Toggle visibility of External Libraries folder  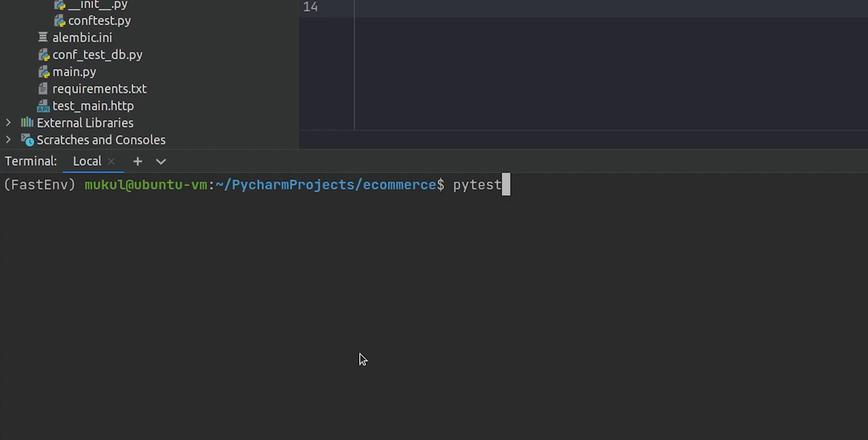tap(9, 122)
